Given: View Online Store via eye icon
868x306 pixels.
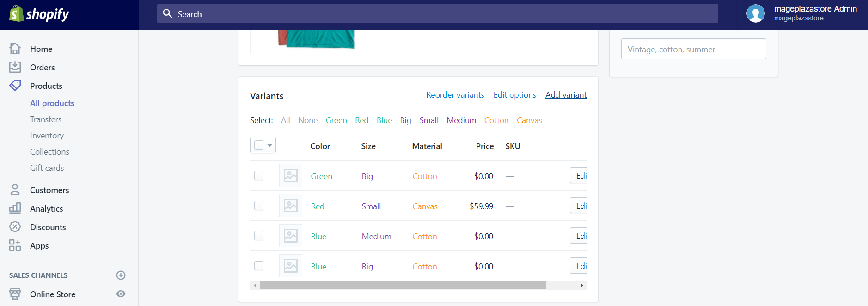Looking at the screenshot, I should point(121,294).
